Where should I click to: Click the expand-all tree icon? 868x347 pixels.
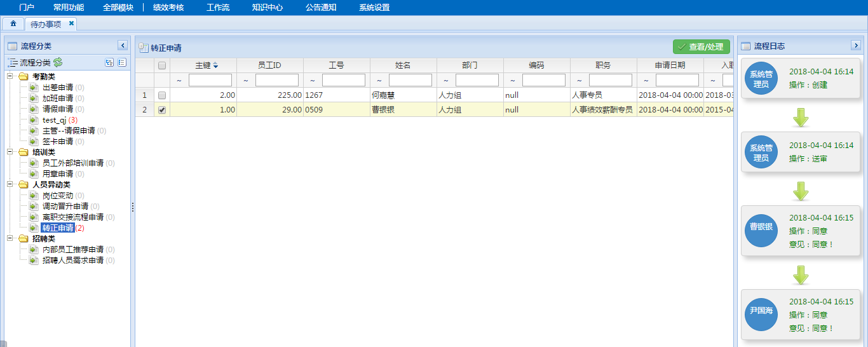click(109, 62)
